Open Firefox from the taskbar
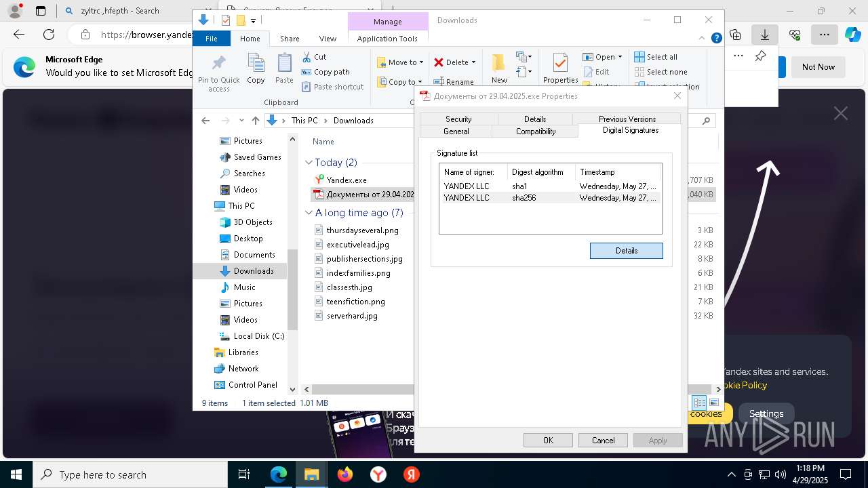This screenshot has height=488, width=868. [x=345, y=474]
